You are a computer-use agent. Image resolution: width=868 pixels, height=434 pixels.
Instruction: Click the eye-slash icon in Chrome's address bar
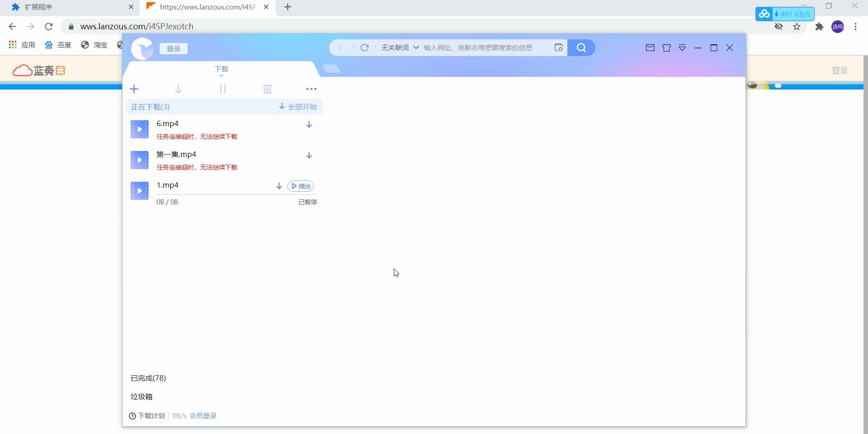click(778, 27)
